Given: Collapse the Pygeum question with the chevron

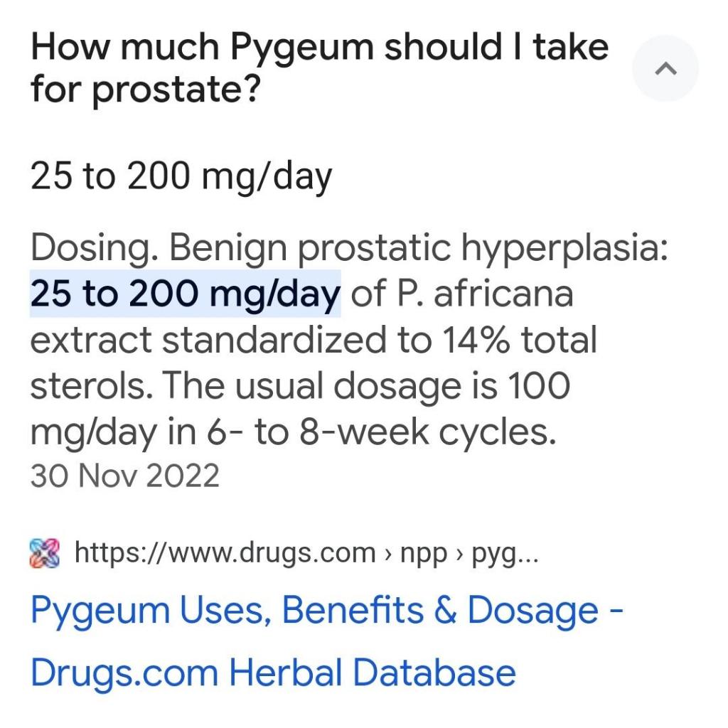Looking at the screenshot, I should [665, 69].
